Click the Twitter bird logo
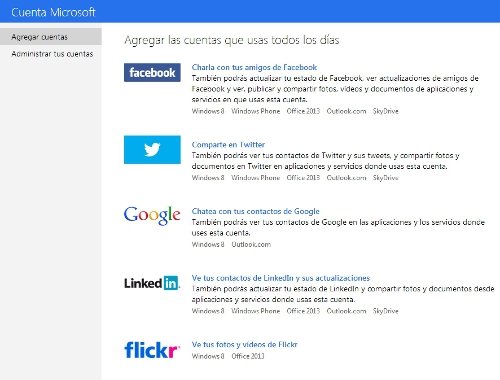The height and width of the screenshot is (380, 500). 152,150
